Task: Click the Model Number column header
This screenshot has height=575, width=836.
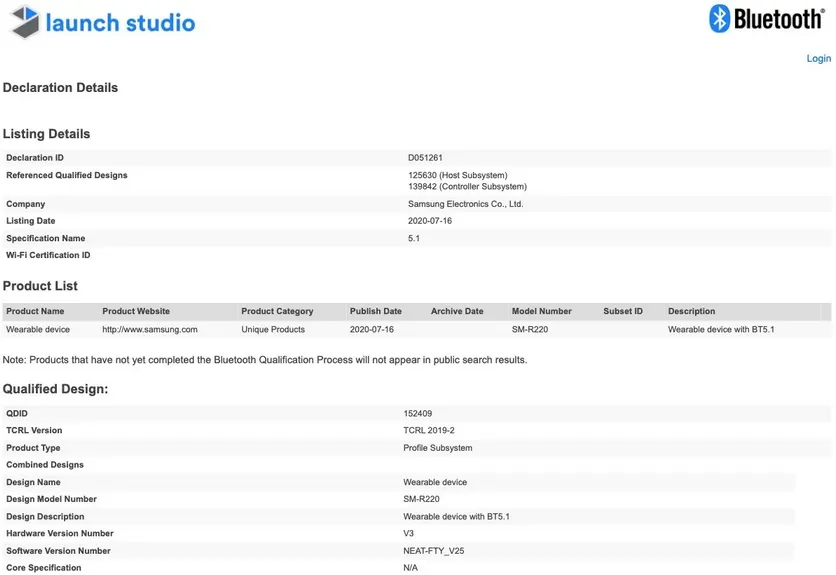Action: tap(542, 311)
